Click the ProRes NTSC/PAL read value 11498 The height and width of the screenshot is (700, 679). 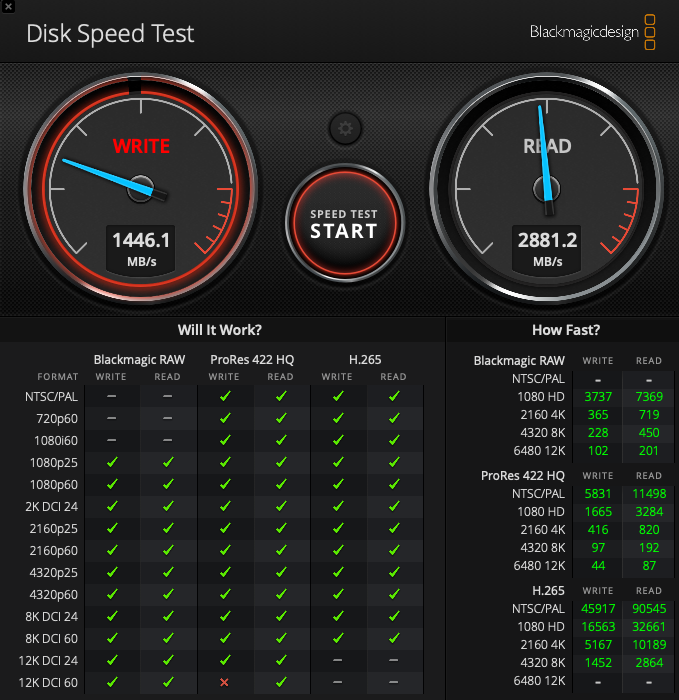tap(649, 494)
